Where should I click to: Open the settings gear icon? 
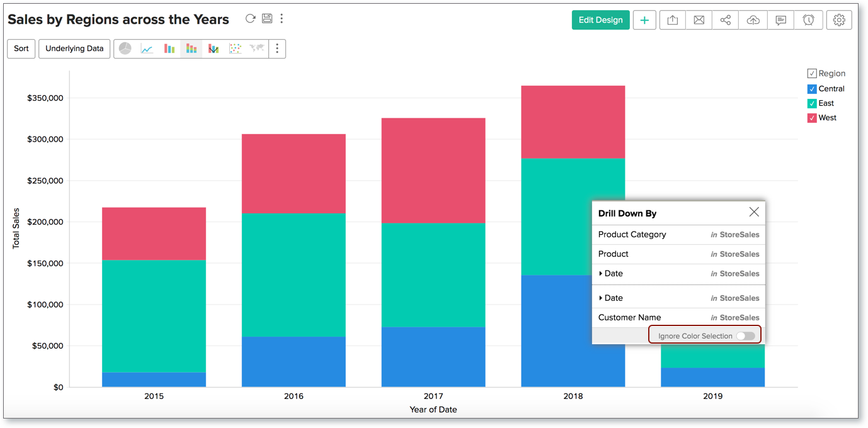839,20
